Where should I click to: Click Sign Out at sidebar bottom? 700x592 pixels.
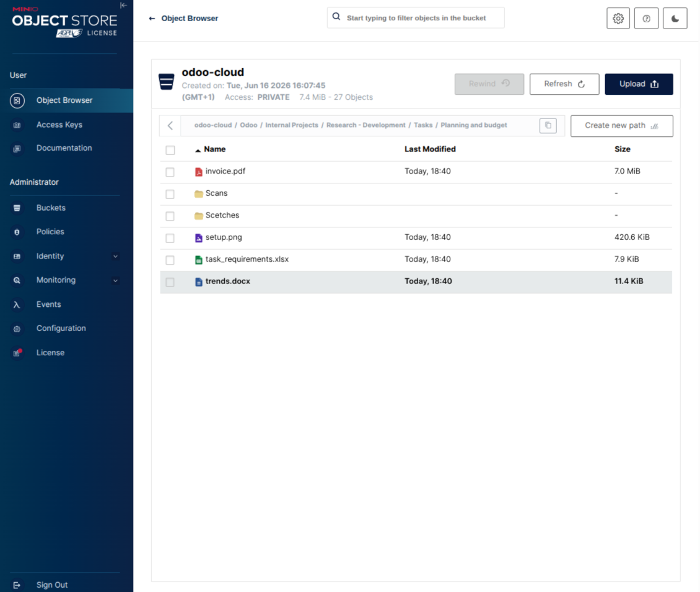point(52,585)
